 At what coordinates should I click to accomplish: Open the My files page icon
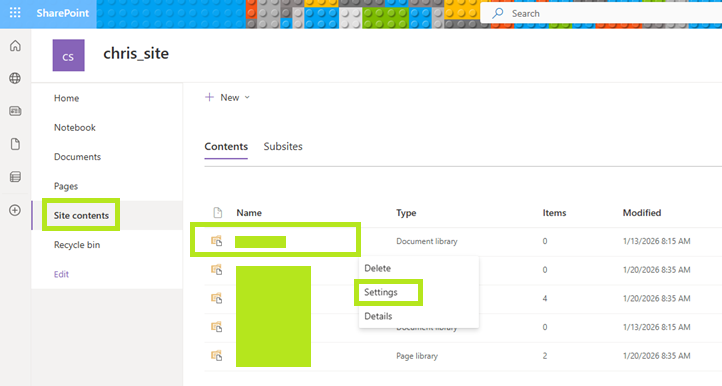point(15,144)
